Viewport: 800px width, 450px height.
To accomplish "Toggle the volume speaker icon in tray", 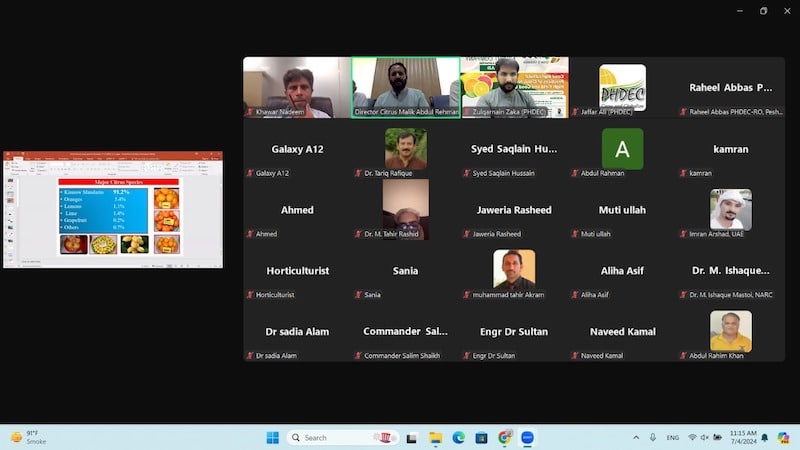I will point(705,438).
